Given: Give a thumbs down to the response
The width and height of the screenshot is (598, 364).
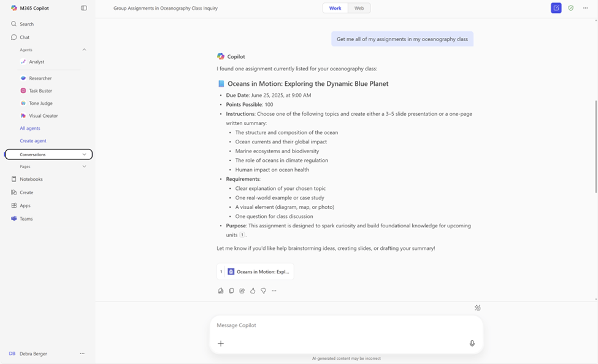Looking at the screenshot, I should pyautogui.click(x=263, y=290).
